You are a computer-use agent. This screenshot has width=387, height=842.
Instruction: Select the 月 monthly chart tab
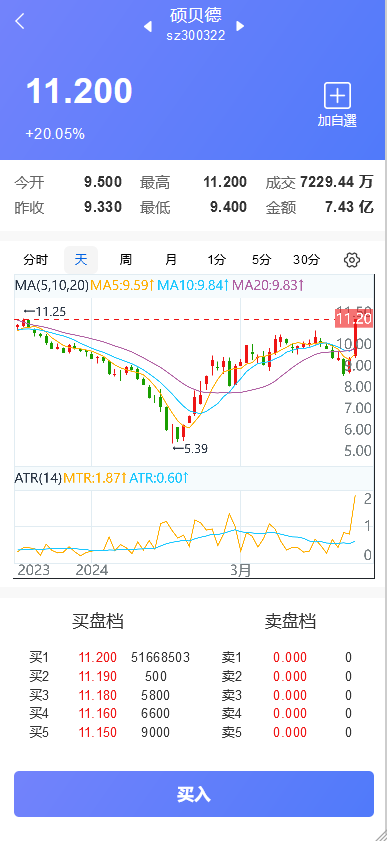(x=171, y=260)
